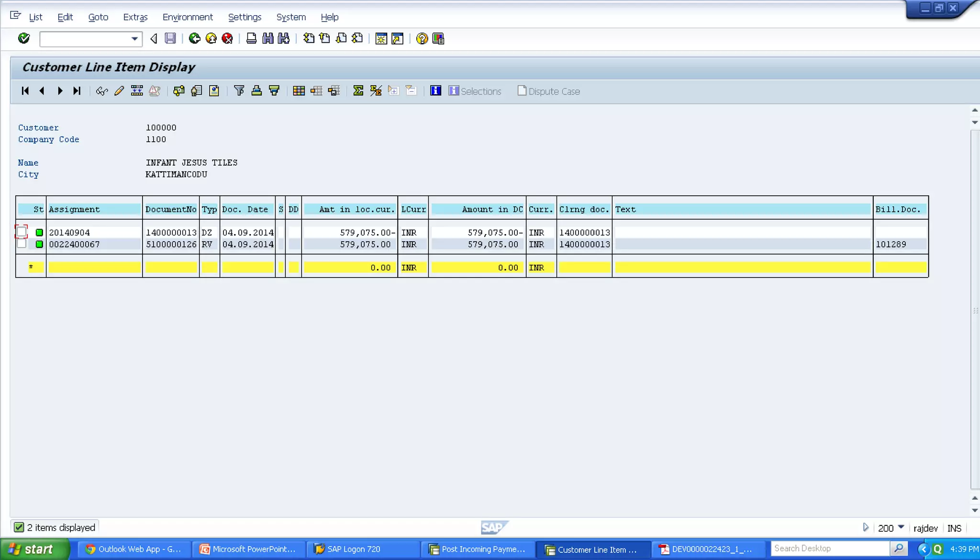Click the Change Document pencil icon
This screenshot has width=980, height=560.
click(x=119, y=91)
